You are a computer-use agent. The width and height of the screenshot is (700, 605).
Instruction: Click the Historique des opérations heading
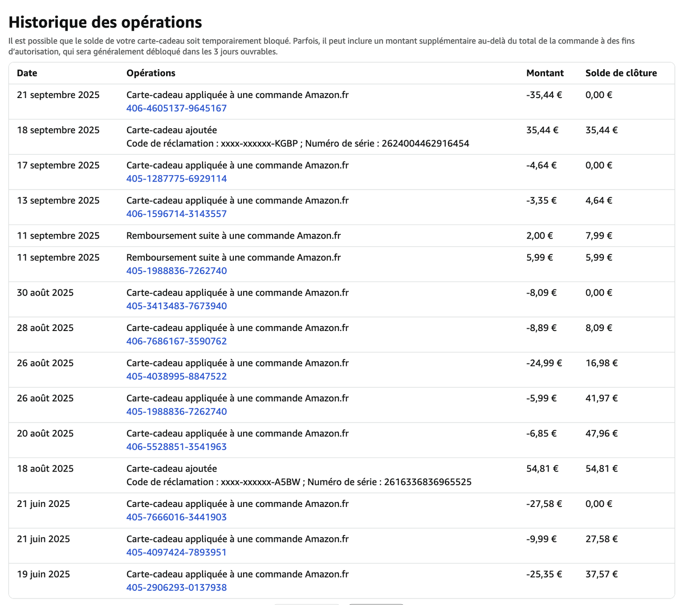tap(105, 22)
